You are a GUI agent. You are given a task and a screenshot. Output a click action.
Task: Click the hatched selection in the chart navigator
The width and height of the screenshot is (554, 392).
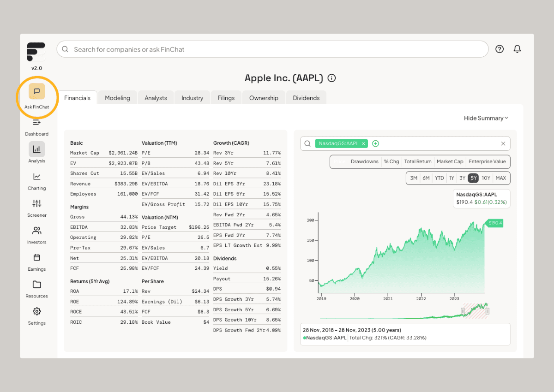tap(475, 311)
